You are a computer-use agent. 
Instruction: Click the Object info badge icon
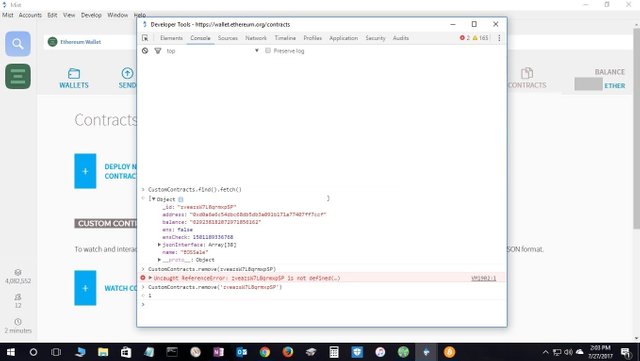pyautogui.click(x=180, y=199)
